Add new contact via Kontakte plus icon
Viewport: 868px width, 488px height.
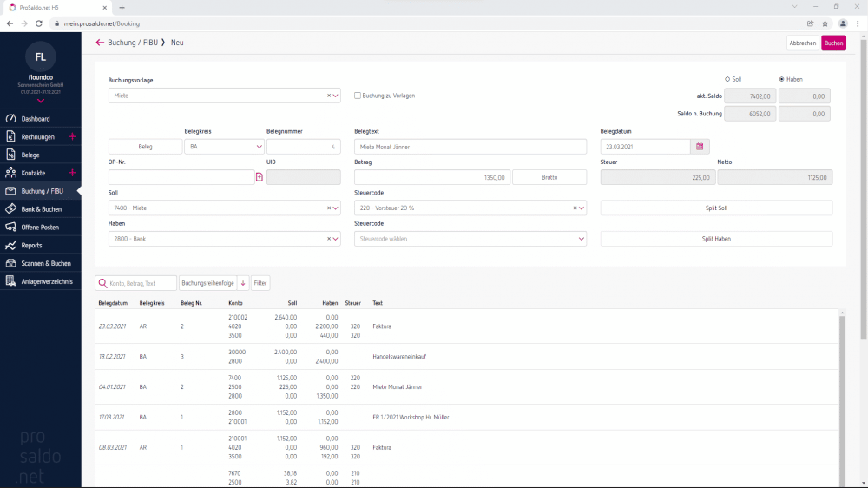(x=72, y=173)
